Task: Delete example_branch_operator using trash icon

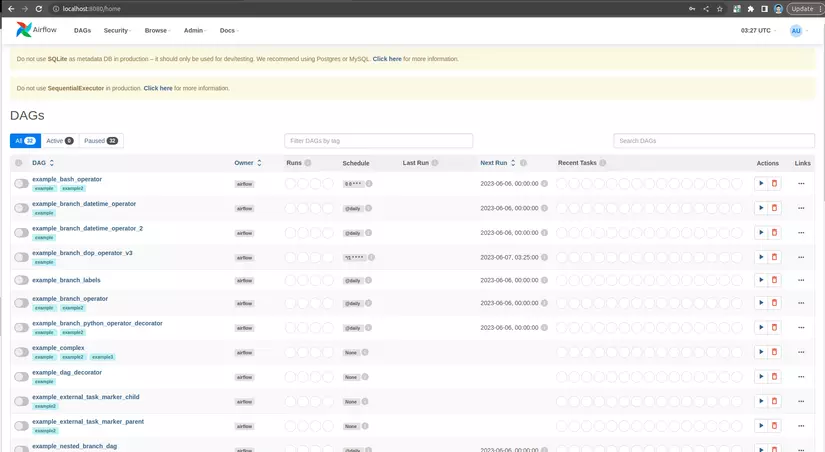Action: pos(774,303)
